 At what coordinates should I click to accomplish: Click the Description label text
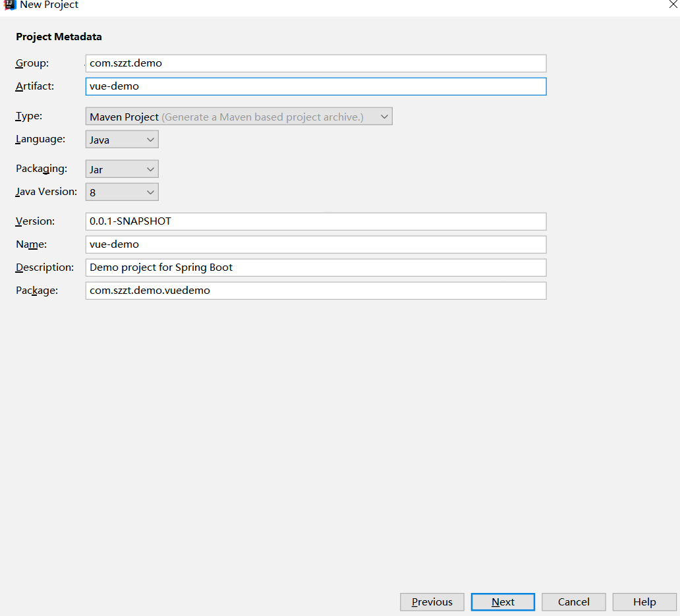click(45, 267)
